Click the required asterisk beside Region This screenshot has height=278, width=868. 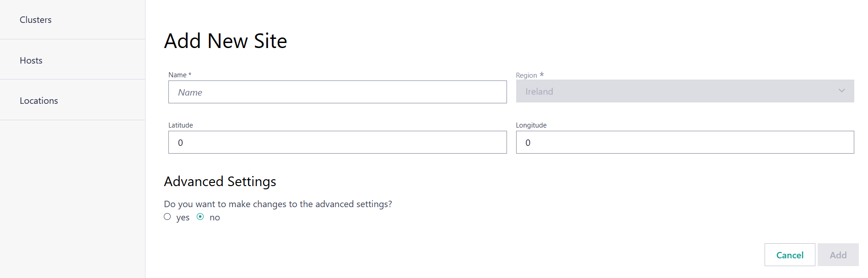542,74
